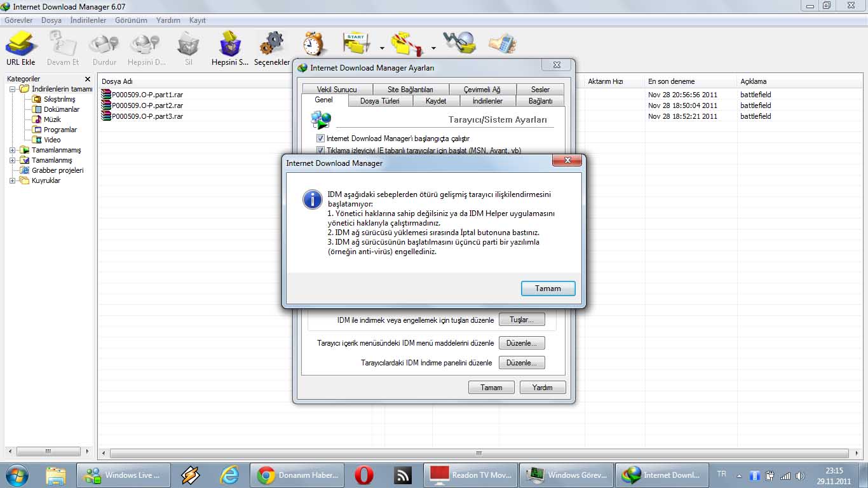
Task: Click Tamam in the IDM message dialog
Action: click(548, 288)
